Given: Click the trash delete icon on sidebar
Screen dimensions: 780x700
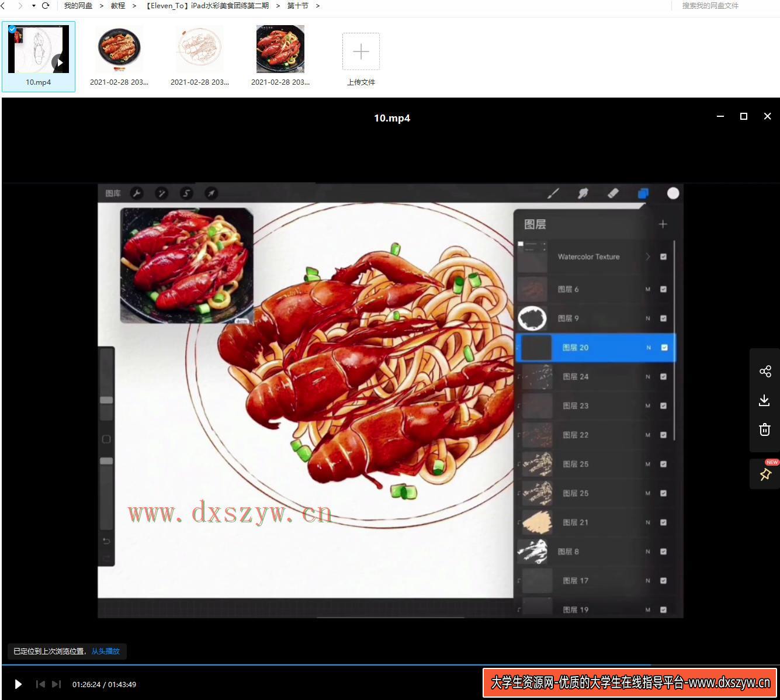Looking at the screenshot, I should (x=765, y=429).
